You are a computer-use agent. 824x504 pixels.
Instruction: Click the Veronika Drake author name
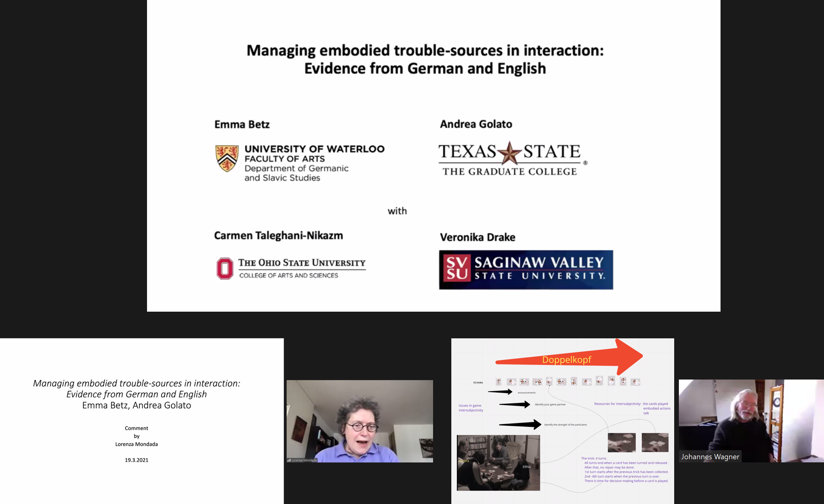click(478, 237)
